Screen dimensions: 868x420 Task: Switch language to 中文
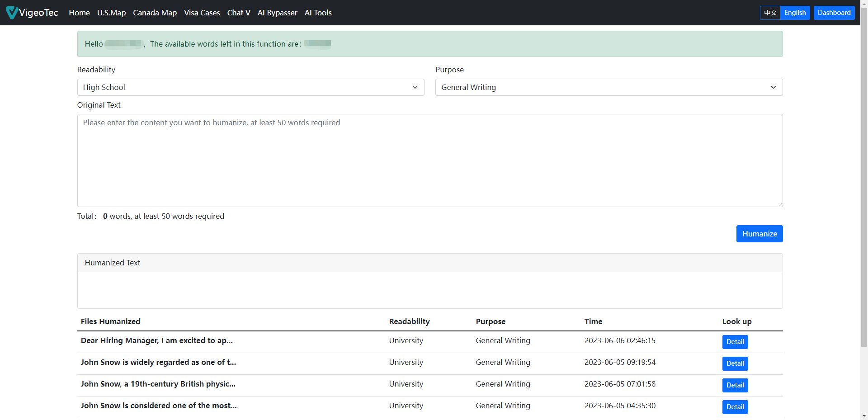coord(770,13)
